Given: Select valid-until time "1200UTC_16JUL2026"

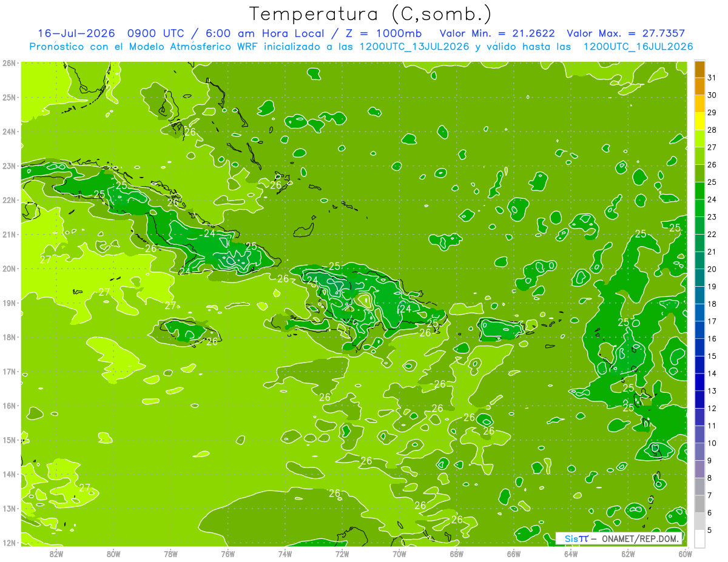Looking at the screenshot, I should 638,47.
